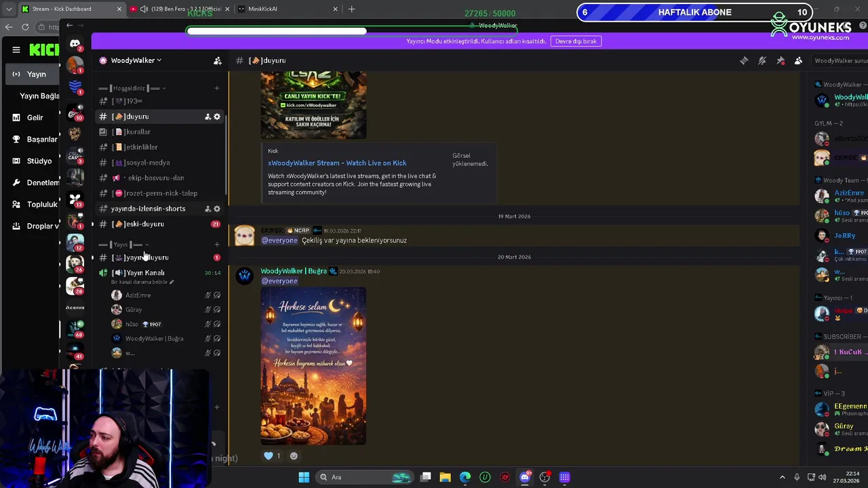Image resolution: width=868 pixels, height=488 pixels.
Task: Open threads icon in channel header
Action: 744,60
